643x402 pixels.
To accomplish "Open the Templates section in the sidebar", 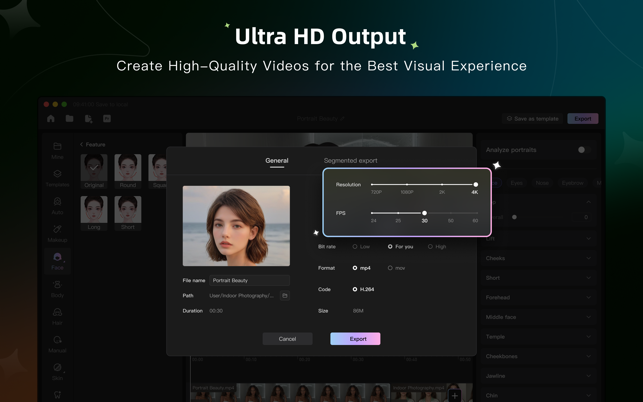I will tap(57, 178).
